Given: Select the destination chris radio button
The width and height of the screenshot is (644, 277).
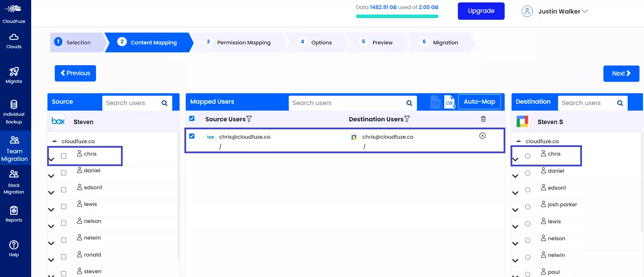Looking at the screenshot, I should tap(528, 156).
